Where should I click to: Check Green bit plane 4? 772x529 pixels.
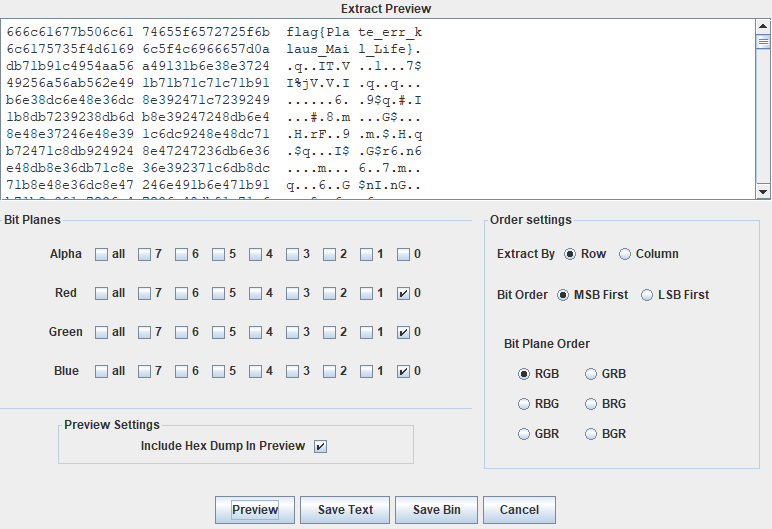255,332
